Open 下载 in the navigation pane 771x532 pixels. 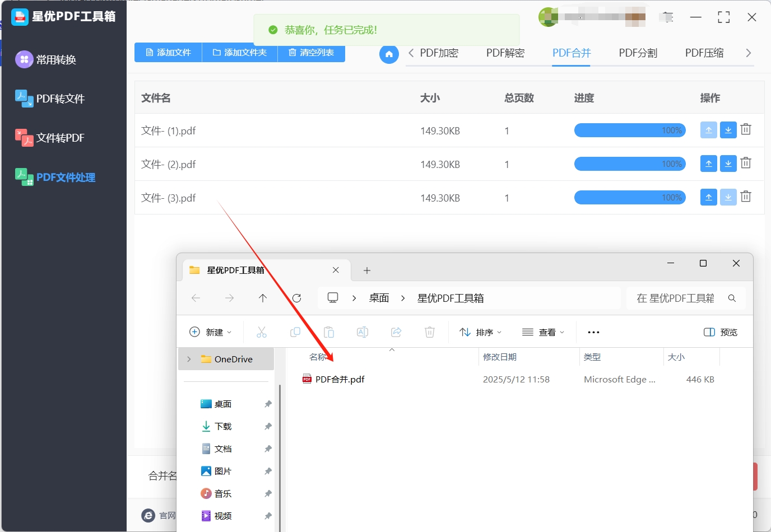[224, 426]
